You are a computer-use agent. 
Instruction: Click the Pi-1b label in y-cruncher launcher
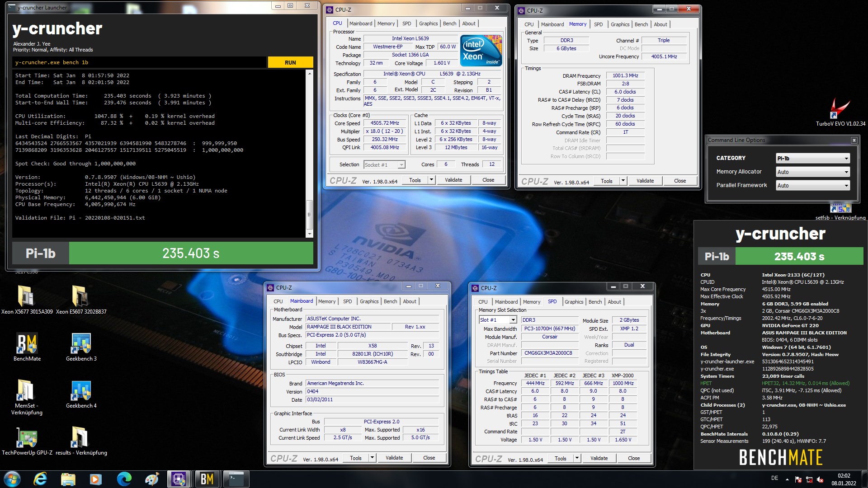click(41, 253)
